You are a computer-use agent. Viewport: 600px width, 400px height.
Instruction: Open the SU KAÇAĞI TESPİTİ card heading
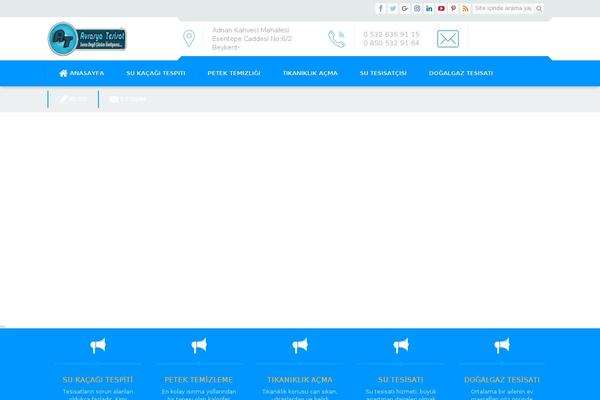coord(98,380)
